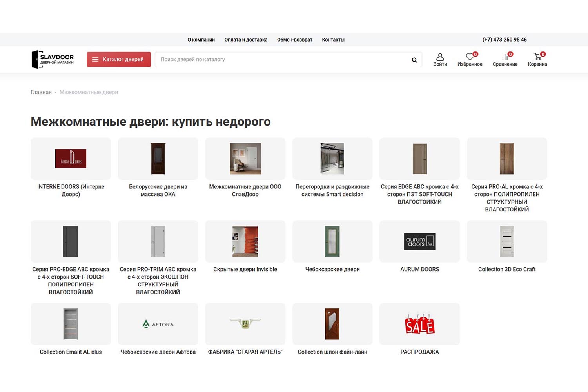Open Серия PRO-EDGE ABC dark door thumbnail
The image size is (588, 392).
(x=71, y=241)
